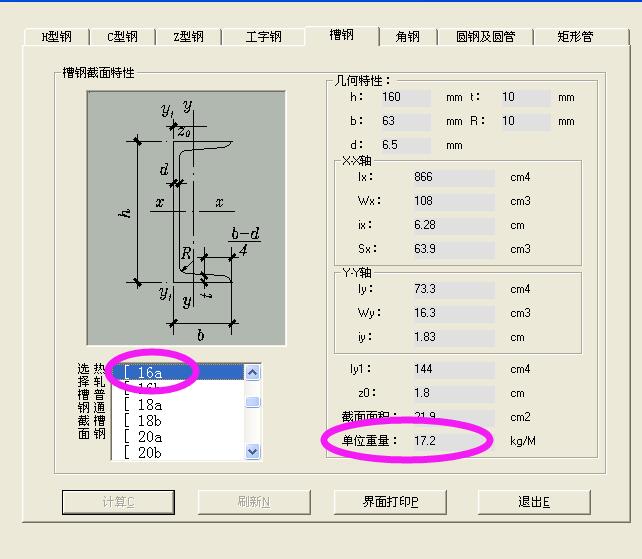The image size is (642, 559).
Task: Click the Ix value field 866
Action: [454, 177]
